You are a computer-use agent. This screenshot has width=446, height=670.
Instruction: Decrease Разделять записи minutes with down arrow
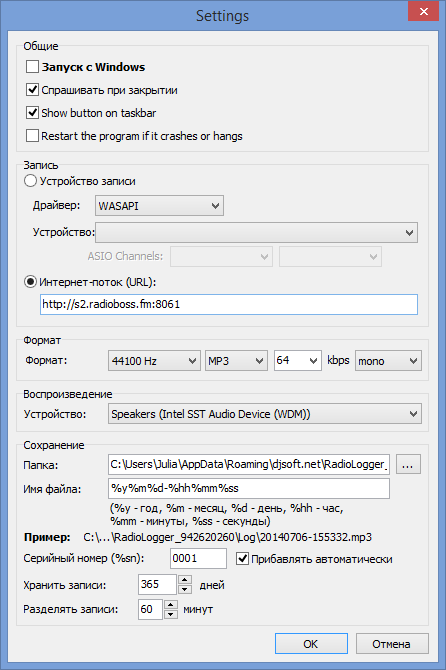tap(170, 614)
